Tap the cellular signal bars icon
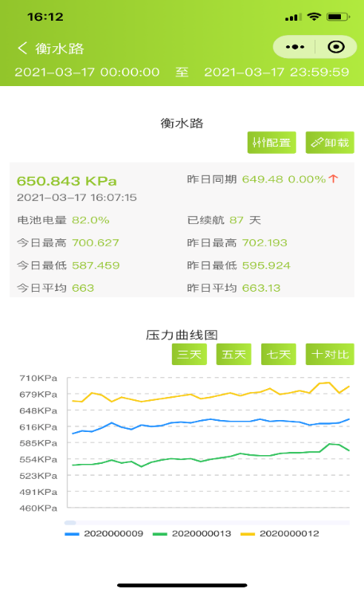 [x=293, y=17]
